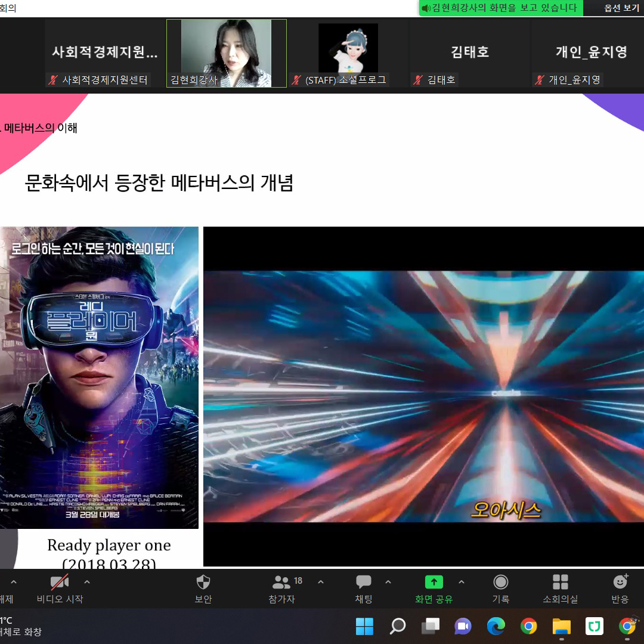The image size is (644, 644).
Task: Click the 채팅 label
Action: (x=364, y=599)
